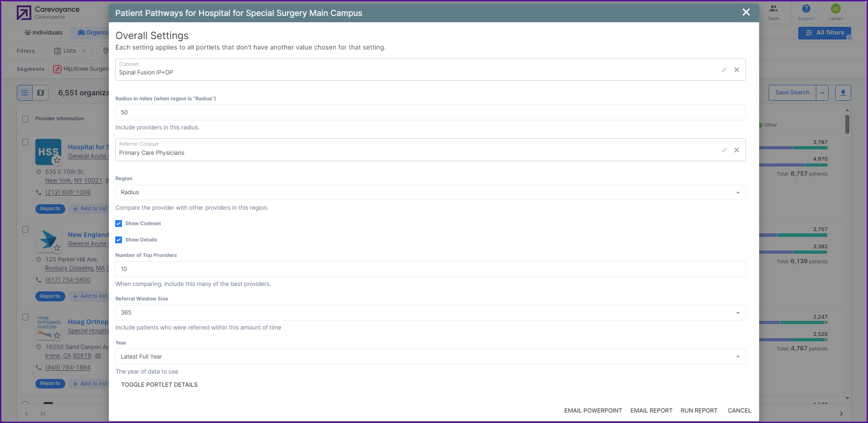Open the All filters panel
Image resolution: width=868 pixels, height=423 pixels.
tap(824, 33)
